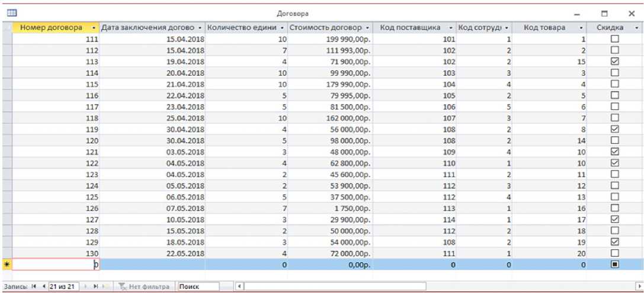Check Скидка for contract 115
The width and height of the screenshot is (644, 293).
(x=615, y=84)
